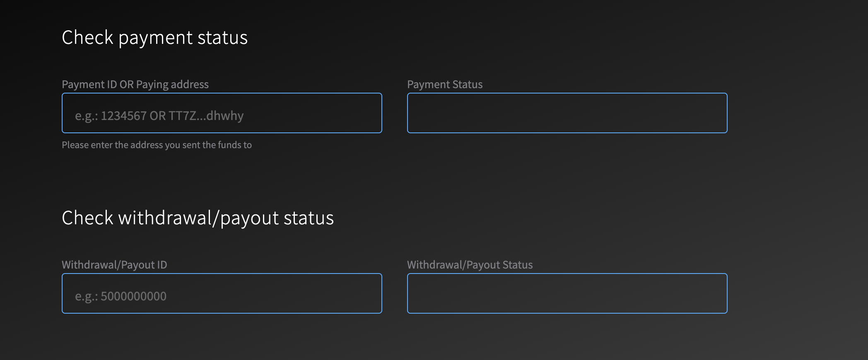The image size is (868, 360).
Task: Click the Withdrawal/Payout ID input box
Action: (222, 293)
